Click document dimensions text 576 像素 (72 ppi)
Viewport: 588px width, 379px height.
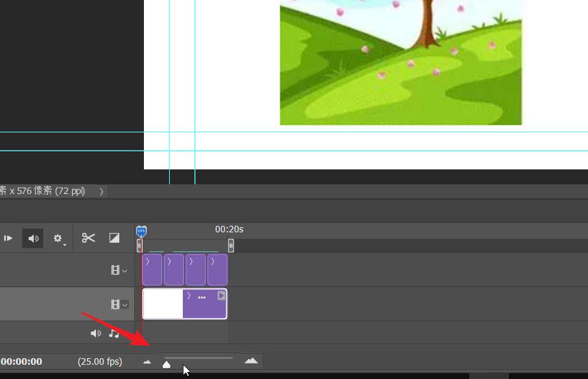tap(51, 191)
